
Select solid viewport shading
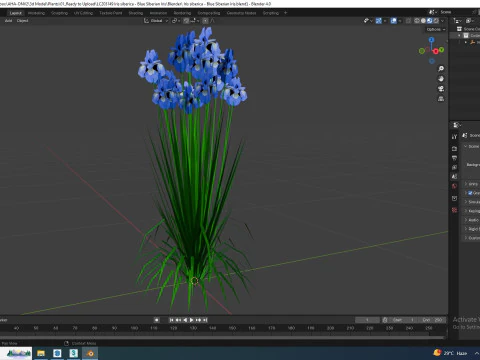[423, 21]
